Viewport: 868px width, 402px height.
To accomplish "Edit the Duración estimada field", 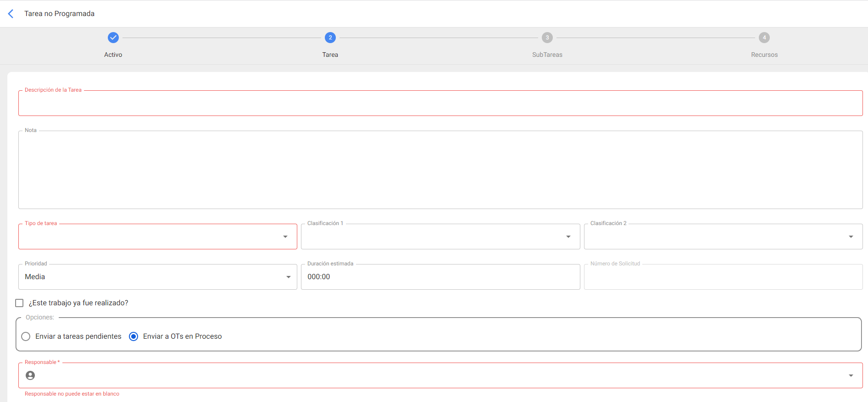I will [x=440, y=277].
